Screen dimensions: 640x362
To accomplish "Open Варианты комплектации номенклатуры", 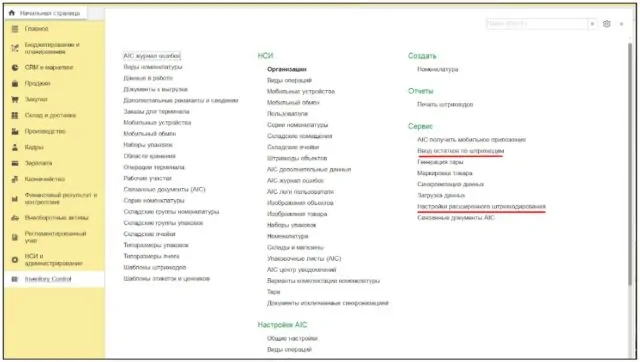I will (324, 280).
